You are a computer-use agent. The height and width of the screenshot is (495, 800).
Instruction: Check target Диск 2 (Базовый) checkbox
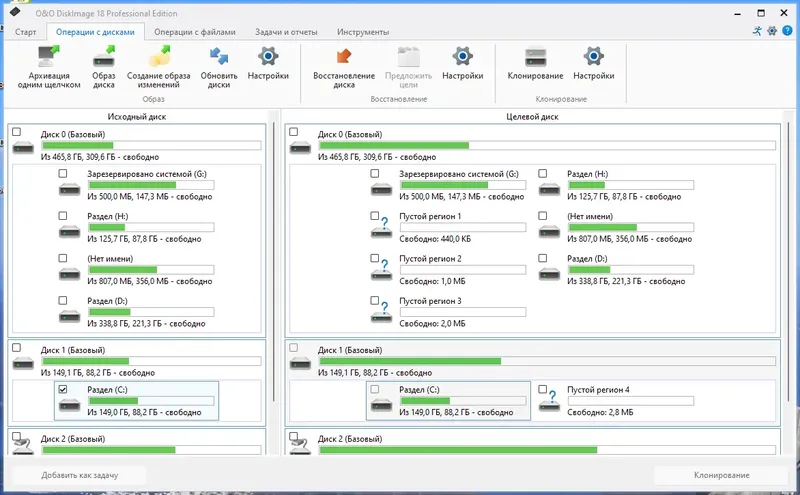293,436
